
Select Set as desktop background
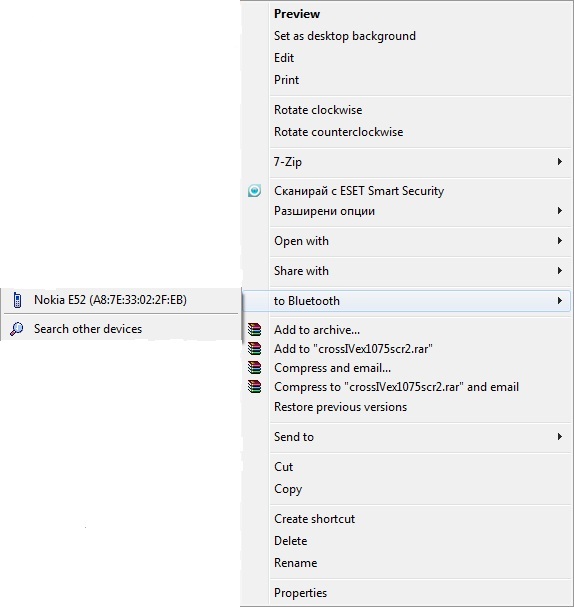(x=345, y=36)
